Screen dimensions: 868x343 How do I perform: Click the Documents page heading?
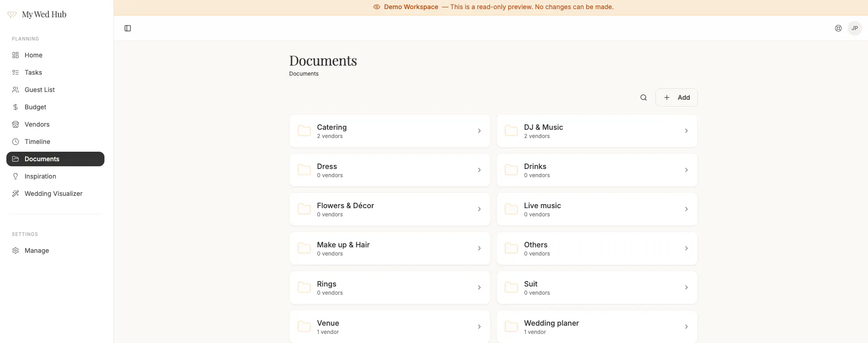coord(323,61)
